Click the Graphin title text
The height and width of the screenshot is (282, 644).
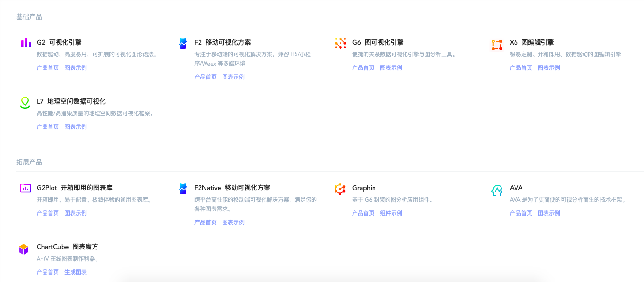(364, 188)
